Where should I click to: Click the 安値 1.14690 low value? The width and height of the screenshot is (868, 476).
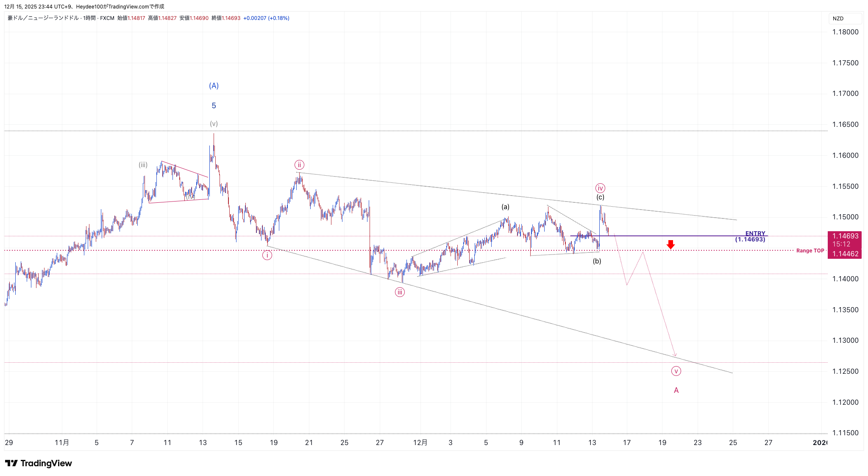(194, 18)
